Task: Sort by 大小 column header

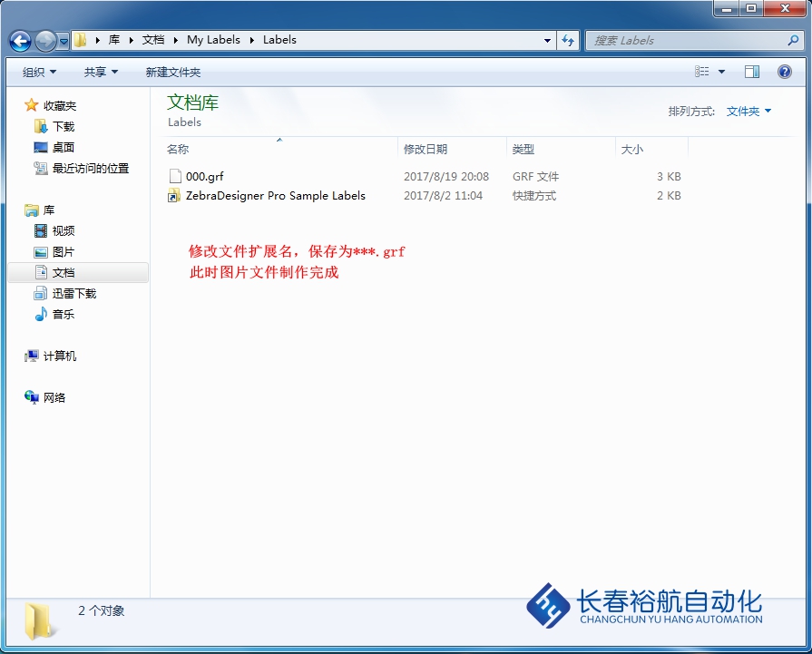Action: (x=631, y=149)
